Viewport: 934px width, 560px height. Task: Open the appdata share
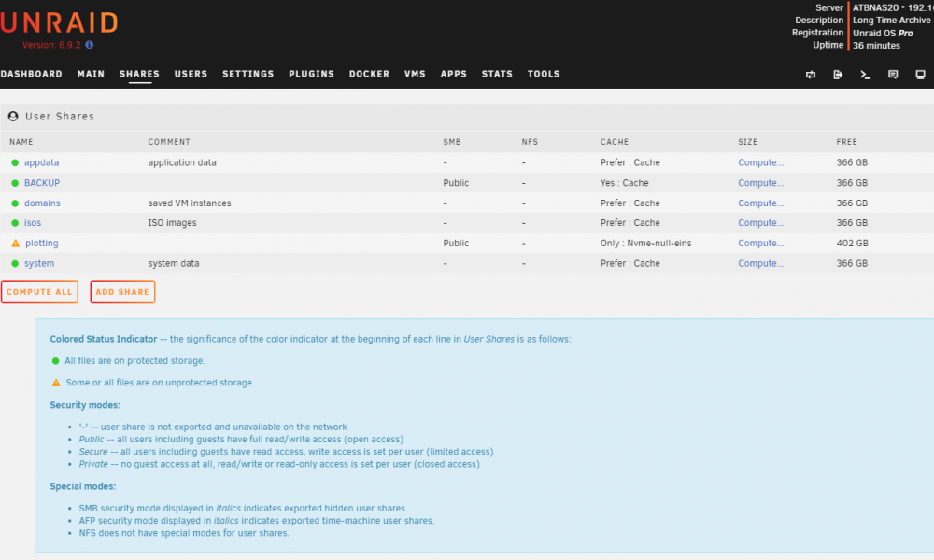(42, 162)
